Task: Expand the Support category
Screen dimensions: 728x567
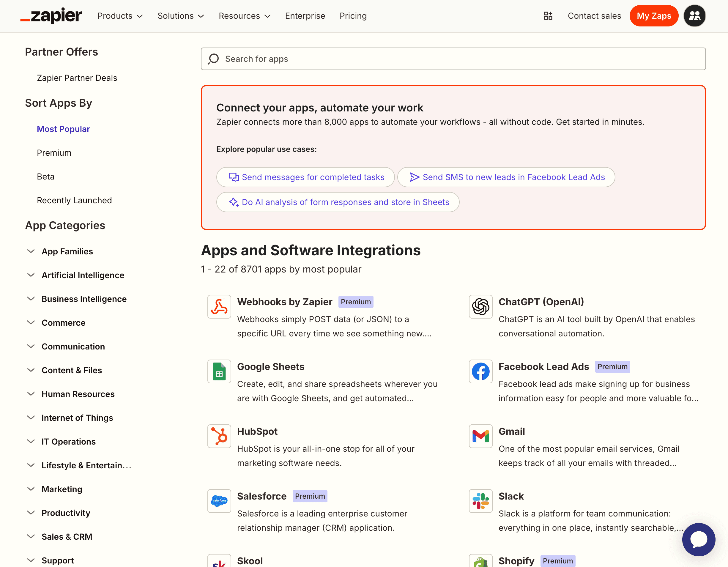Action: click(x=31, y=560)
